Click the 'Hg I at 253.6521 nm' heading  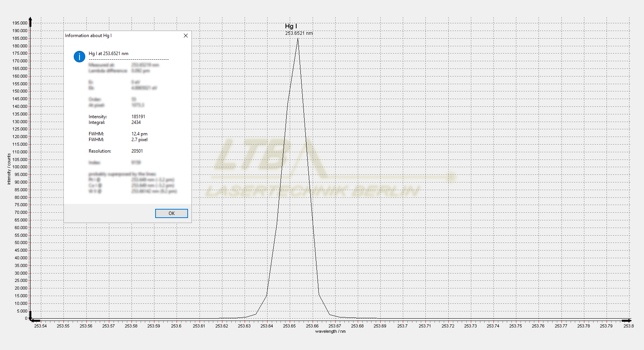(x=109, y=54)
